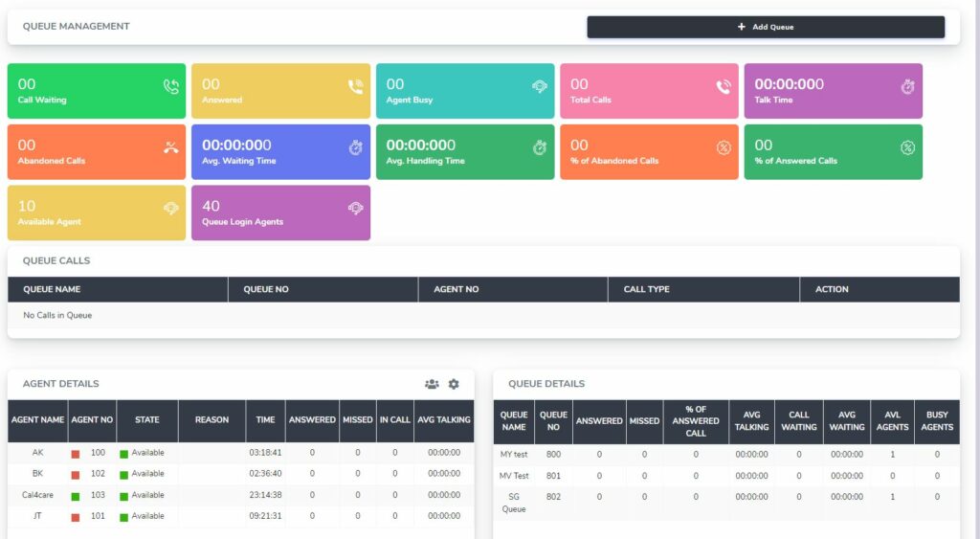Click green Available state indicator for JT
The width and height of the screenshot is (980, 539).
[x=123, y=518]
